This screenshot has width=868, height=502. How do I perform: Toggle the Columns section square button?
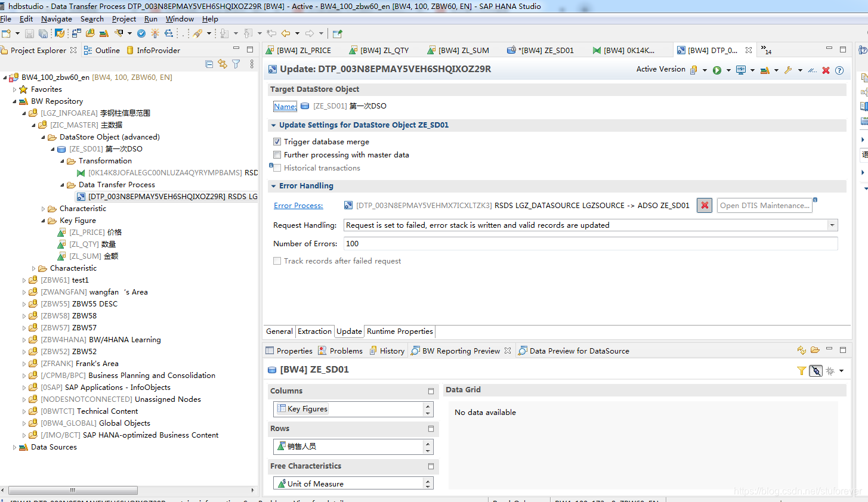431,391
